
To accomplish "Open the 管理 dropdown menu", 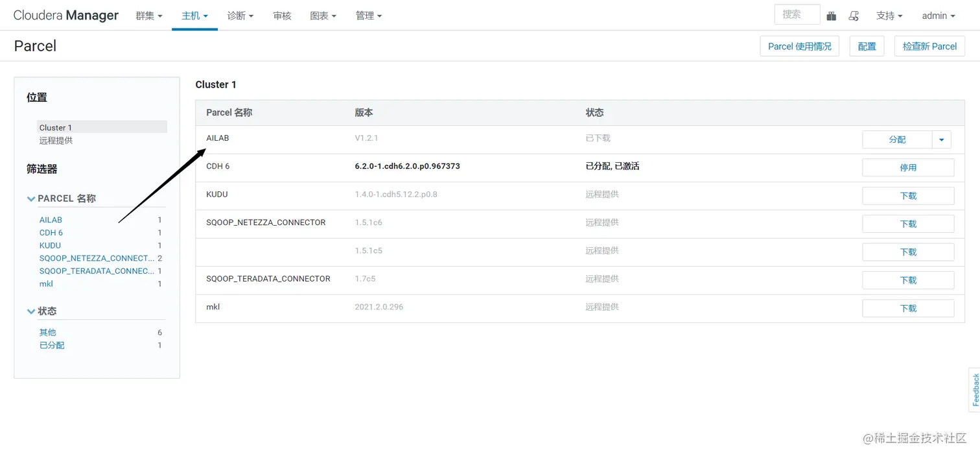I will click(x=369, y=16).
